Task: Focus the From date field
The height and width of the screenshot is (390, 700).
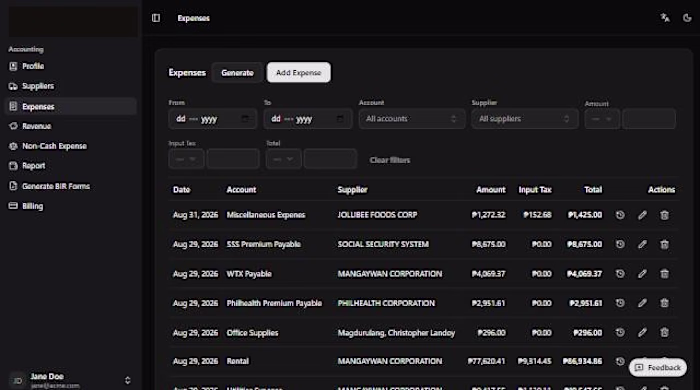Action: (x=212, y=119)
